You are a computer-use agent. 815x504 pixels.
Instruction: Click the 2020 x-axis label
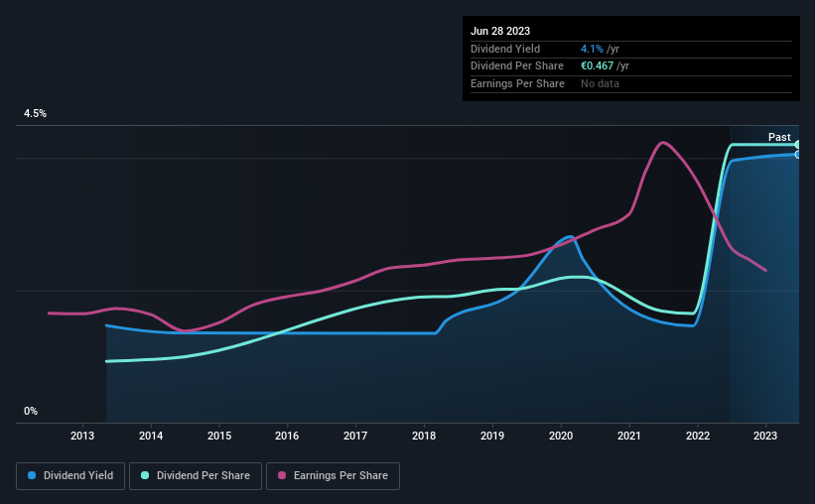561,436
